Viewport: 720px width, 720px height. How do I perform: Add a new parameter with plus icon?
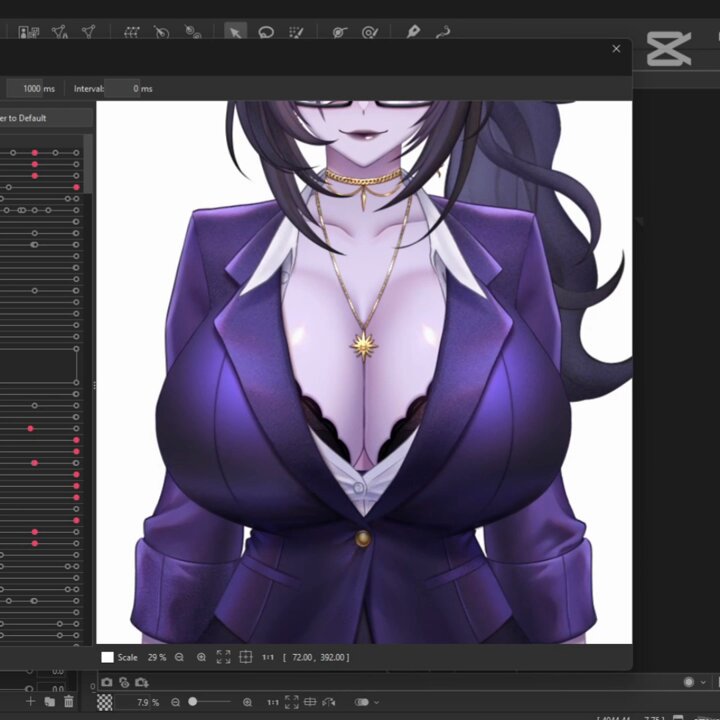[30, 701]
